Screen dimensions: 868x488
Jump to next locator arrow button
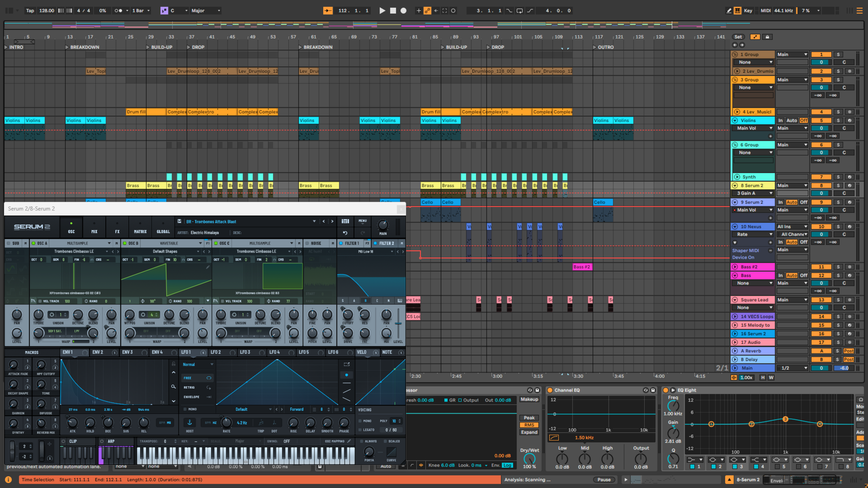tap(742, 45)
